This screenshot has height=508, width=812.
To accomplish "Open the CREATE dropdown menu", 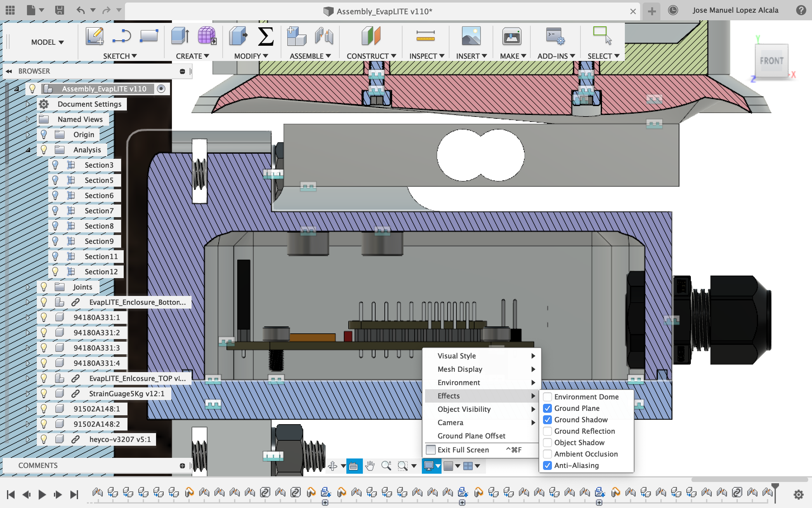I will (192, 56).
